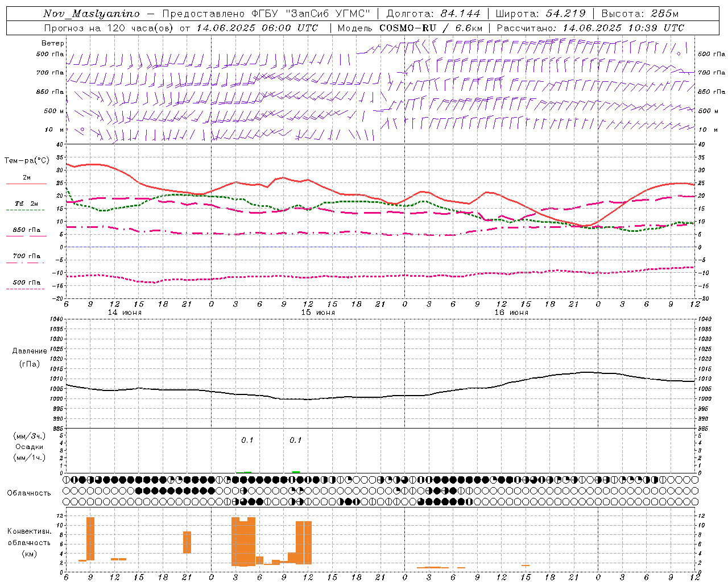Click the dotted 500 гПа line sample in temperature legend
The width and height of the screenshot is (728, 582).
tap(26, 289)
